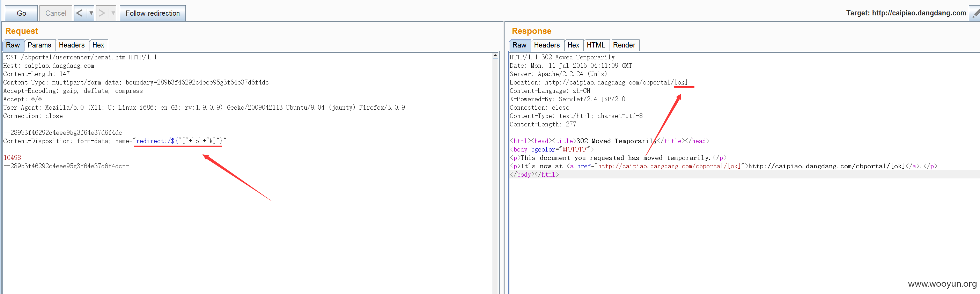Viewport: 980px width, 294px height.
Task: Click the User-Agent request header line
Action: [x=204, y=107]
